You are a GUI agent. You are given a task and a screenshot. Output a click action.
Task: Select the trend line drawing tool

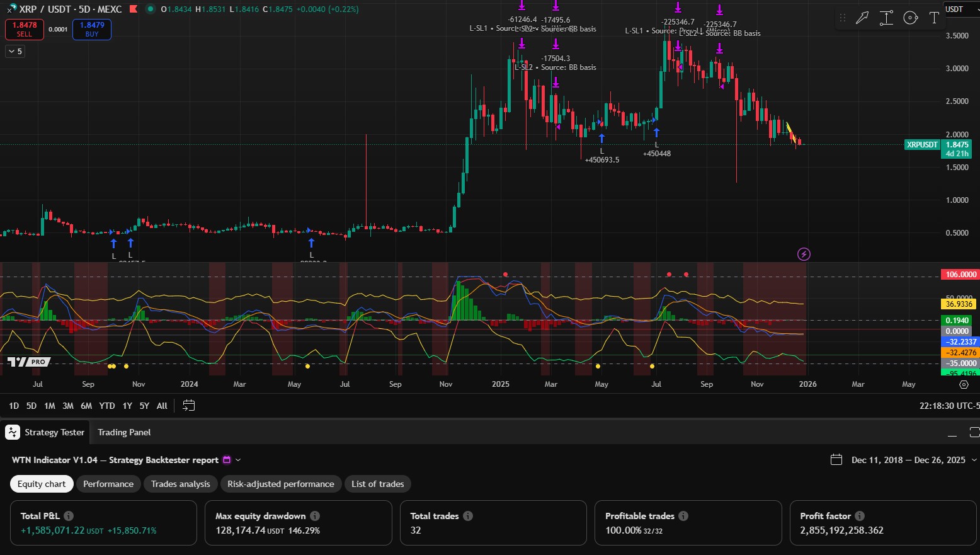(862, 18)
